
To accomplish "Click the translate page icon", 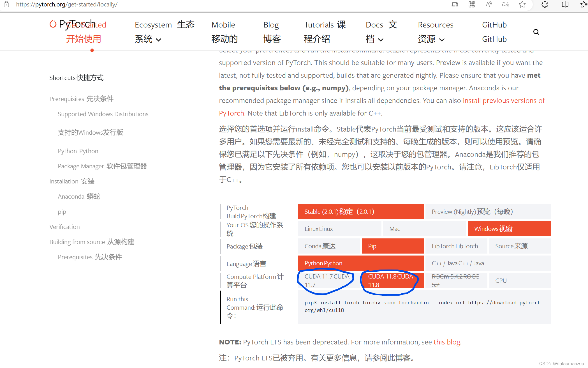I will click(x=506, y=4).
